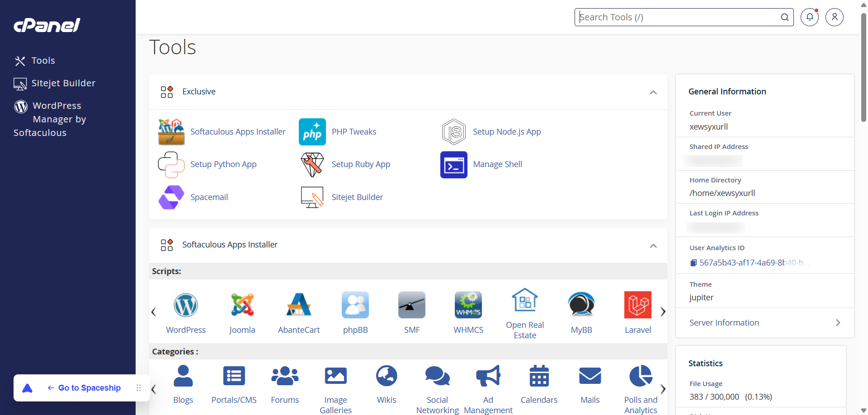Choose the Laravel script icon
The width and height of the screenshot is (868, 415).
tap(637, 305)
